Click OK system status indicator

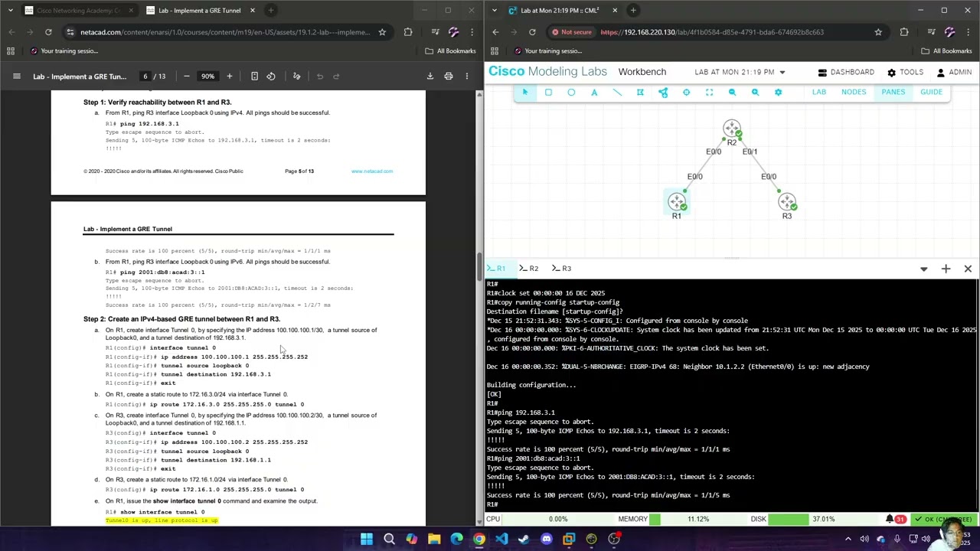click(943, 519)
